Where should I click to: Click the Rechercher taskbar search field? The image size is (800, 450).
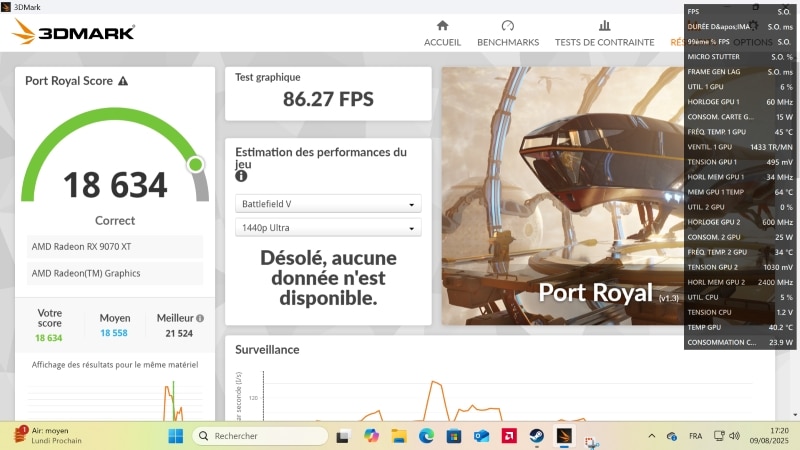click(260, 436)
